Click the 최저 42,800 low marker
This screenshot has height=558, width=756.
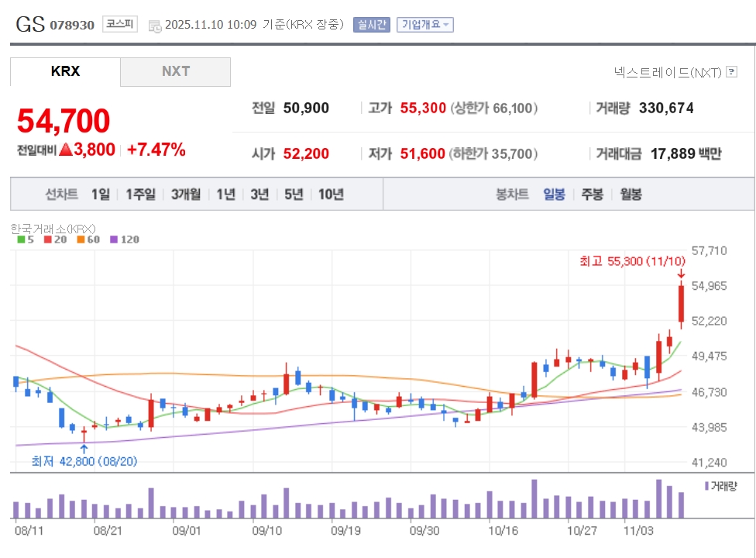[83, 461]
